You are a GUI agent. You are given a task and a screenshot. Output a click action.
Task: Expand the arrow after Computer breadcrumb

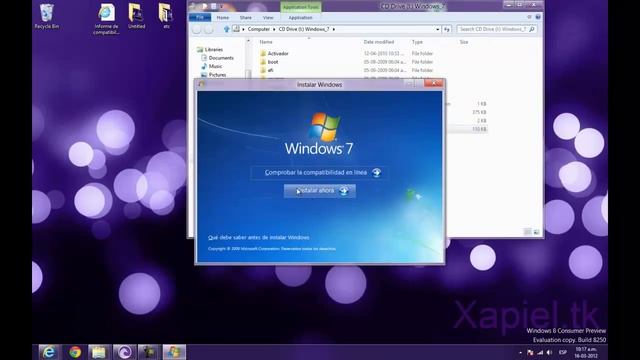click(x=274, y=29)
